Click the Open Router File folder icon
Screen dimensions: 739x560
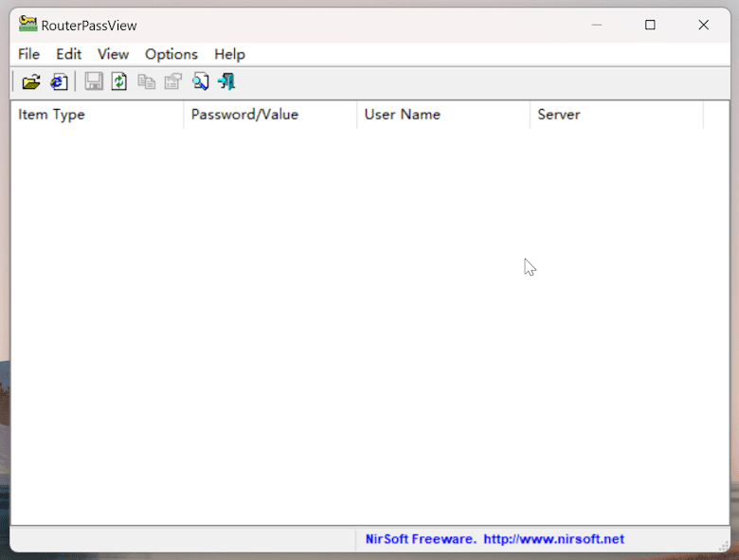coord(31,82)
